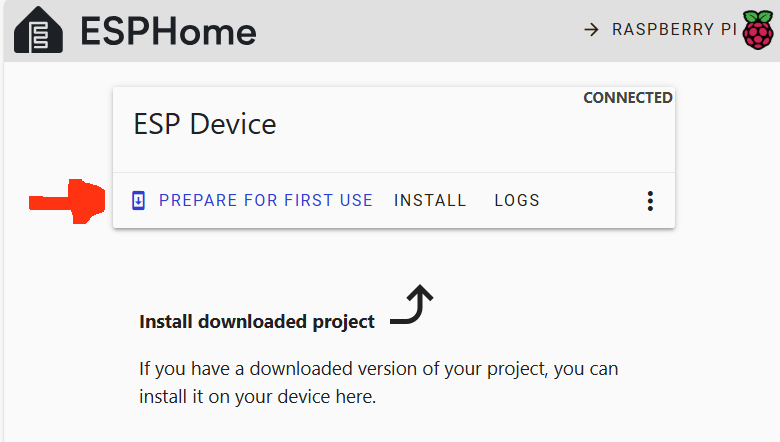Click the 'install it on your device here' line

[257, 397]
